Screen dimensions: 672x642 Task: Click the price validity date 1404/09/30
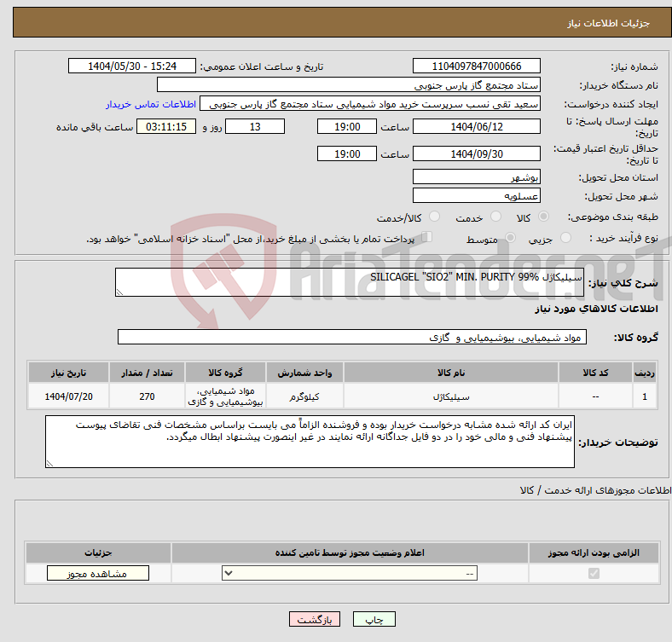(476, 153)
